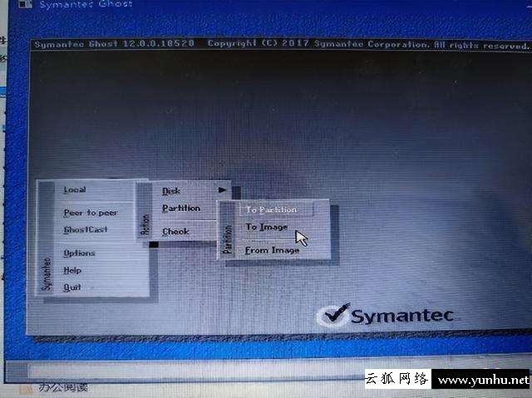Open the Local menu entry

click(x=75, y=189)
